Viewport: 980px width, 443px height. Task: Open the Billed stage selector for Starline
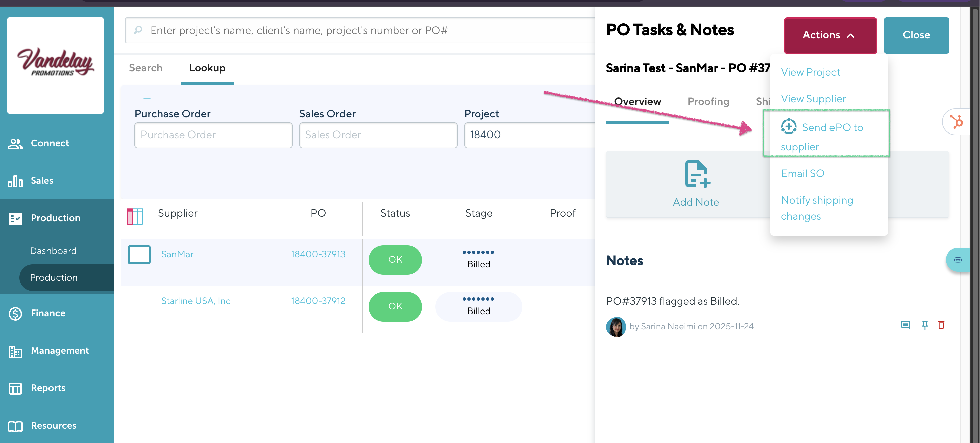tap(478, 306)
